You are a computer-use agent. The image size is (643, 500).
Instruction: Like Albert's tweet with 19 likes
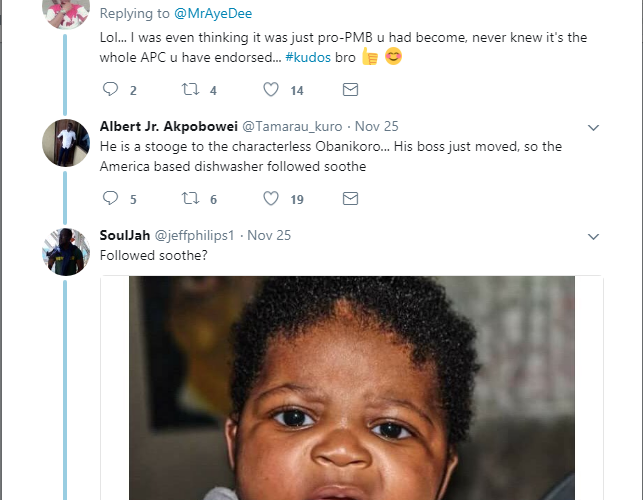(270, 199)
